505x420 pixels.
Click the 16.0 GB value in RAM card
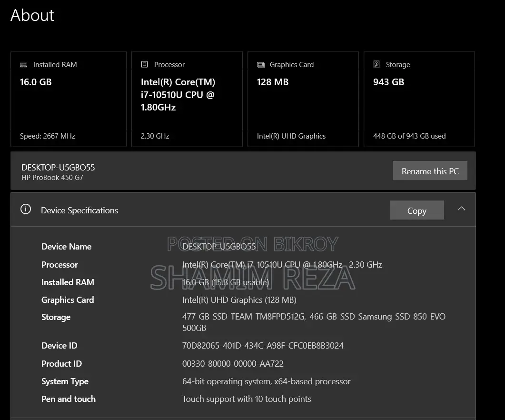pyautogui.click(x=36, y=82)
